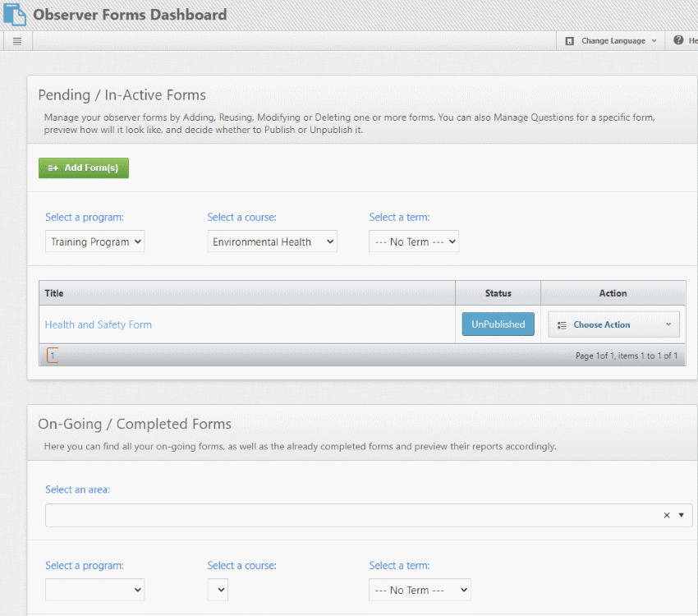Screen dimensions: 698x616
Task: Open the On-Going forms program dropdown
Action: tap(94, 590)
